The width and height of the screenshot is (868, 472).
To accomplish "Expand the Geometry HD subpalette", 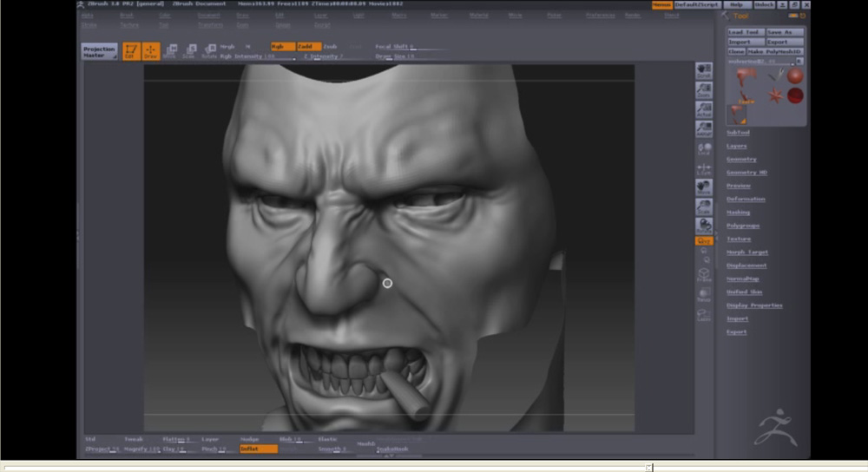I will (746, 173).
